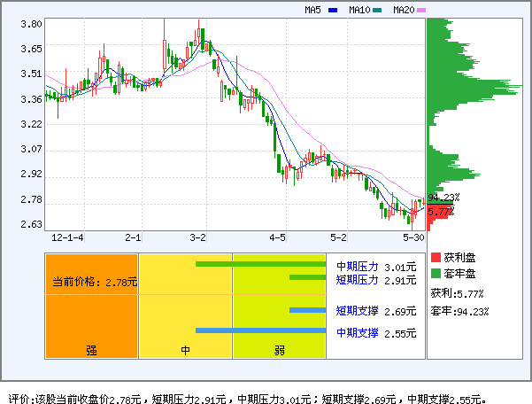This screenshot has height=404, width=532.
Task: Click the 短期压力 label
Action: [358, 280]
